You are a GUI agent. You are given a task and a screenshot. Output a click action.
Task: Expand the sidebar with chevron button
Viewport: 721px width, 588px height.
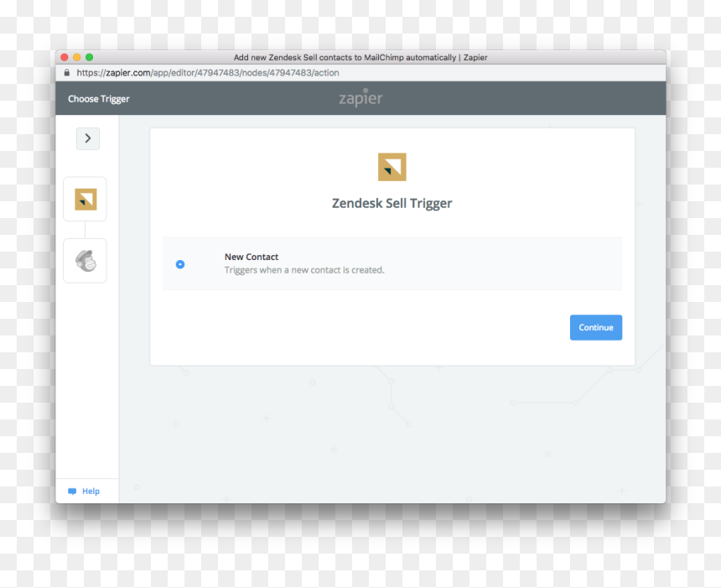pos(87,138)
